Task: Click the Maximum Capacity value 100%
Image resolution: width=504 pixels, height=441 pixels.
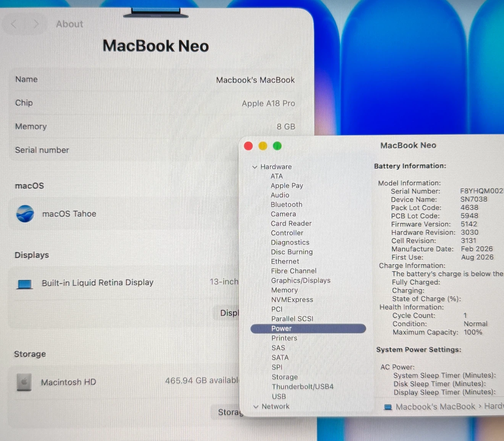Action: click(473, 332)
